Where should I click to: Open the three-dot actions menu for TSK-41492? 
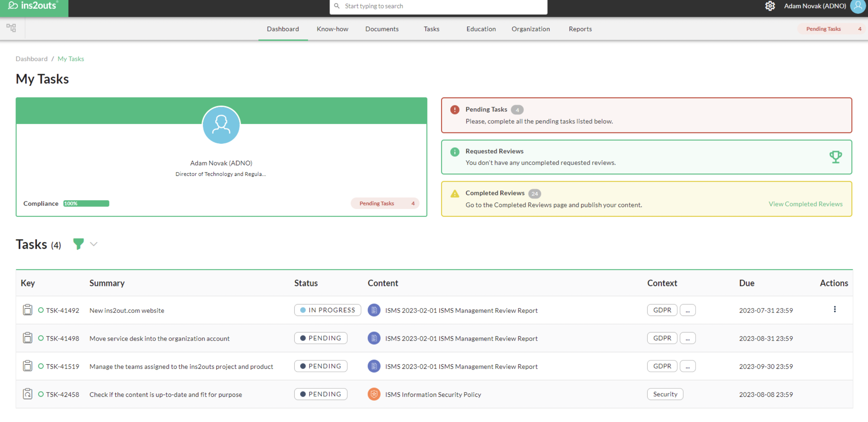835,309
